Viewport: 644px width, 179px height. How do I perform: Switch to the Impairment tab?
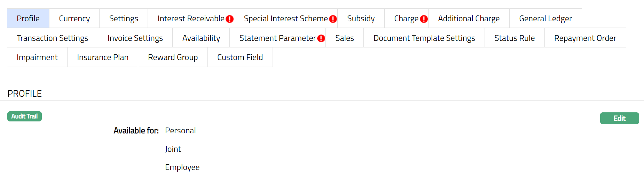(x=37, y=57)
